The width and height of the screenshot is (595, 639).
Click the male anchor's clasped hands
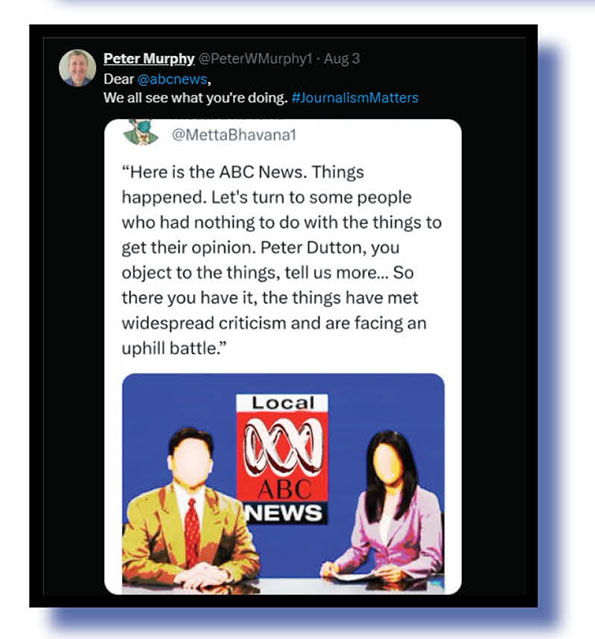point(202,577)
